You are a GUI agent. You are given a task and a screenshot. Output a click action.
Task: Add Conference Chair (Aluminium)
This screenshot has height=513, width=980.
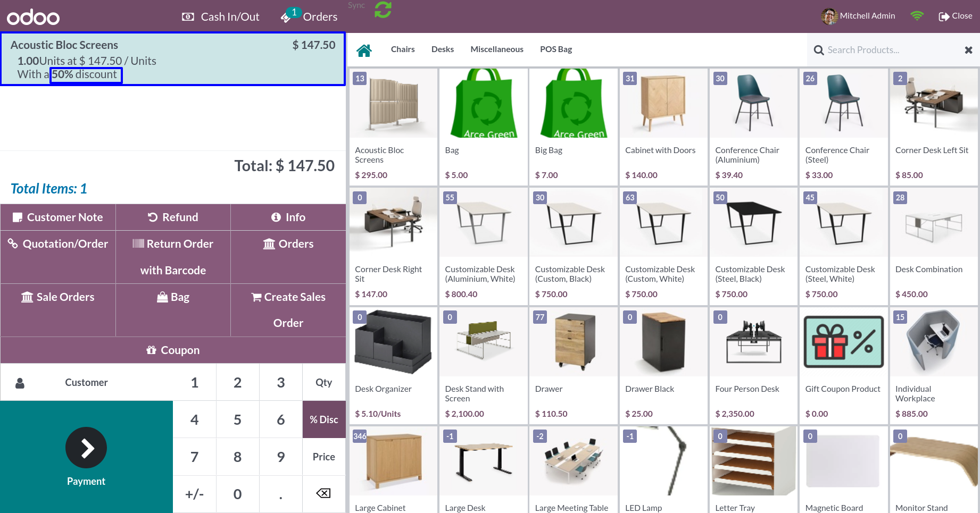point(753,127)
